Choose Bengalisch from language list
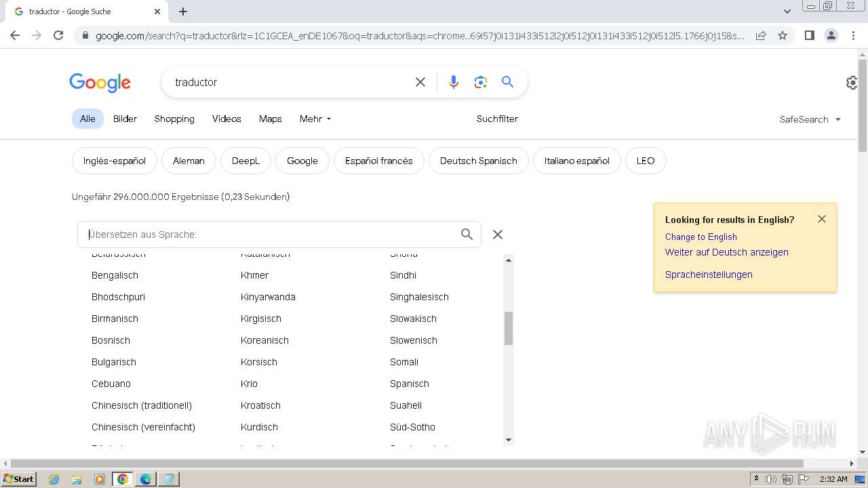This screenshot has width=868, height=488. click(x=115, y=275)
